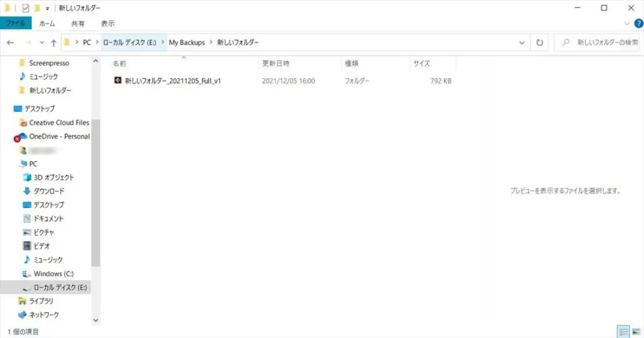644x338 pixels.
Task: Click the navigation pane scroll up arrow
Action: (x=96, y=61)
